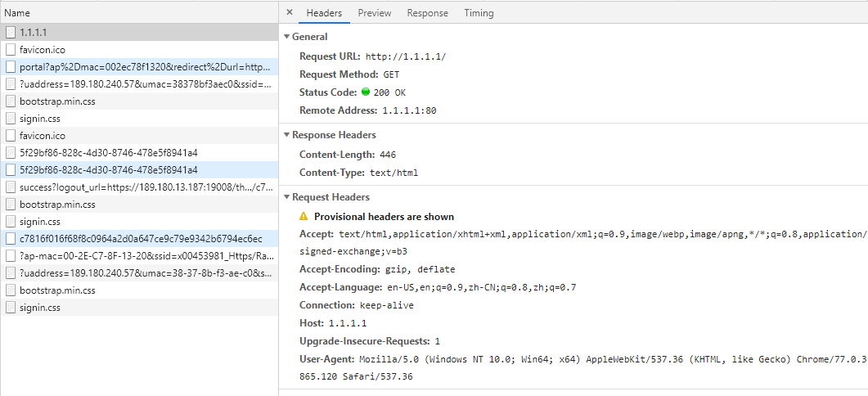The image size is (868, 396).
Task: Click the provisional headers warning icon
Action: coord(304,217)
